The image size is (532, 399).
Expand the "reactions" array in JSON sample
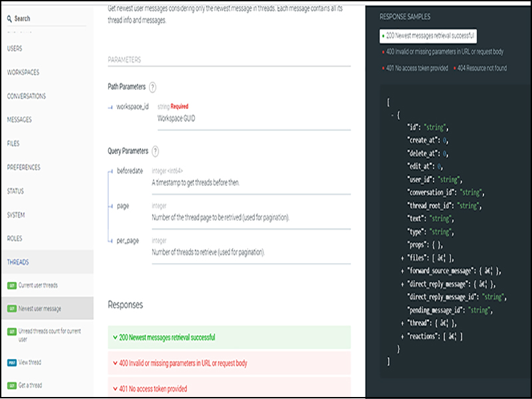point(402,336)
